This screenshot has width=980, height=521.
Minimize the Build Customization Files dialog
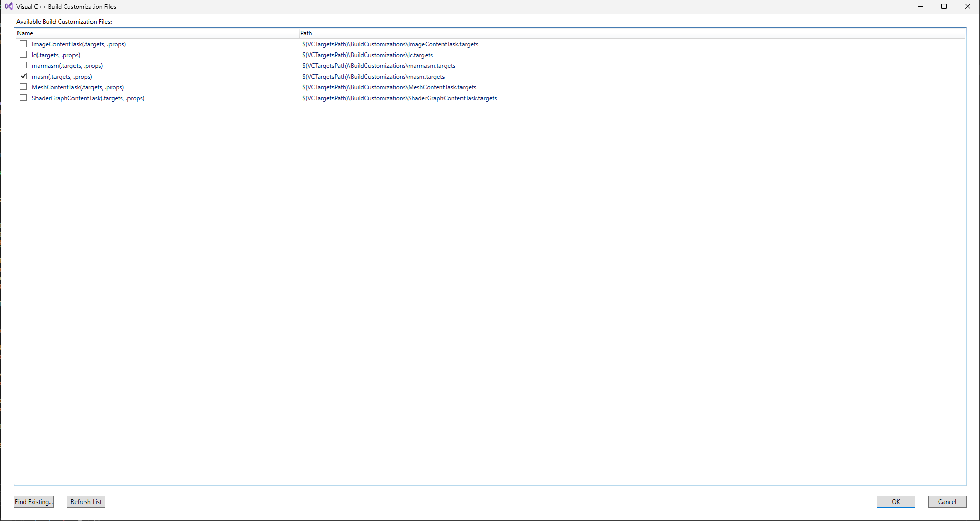tap(920, 6)
